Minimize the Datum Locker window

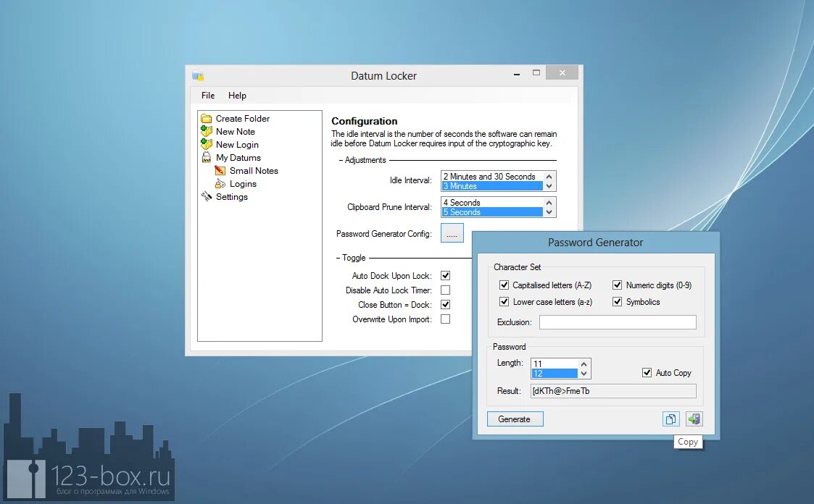point(517,74)
